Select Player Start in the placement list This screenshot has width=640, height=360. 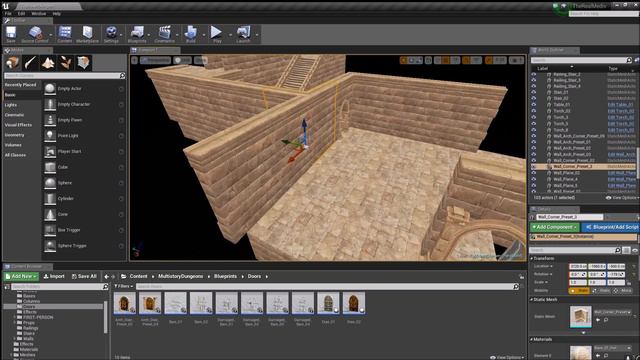pos(84,151)
